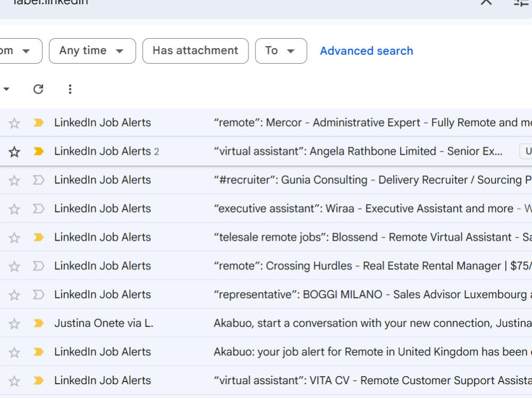Mark Crossing Hurdles email as important
Viewport: 532px width, 398px height.
39,266
